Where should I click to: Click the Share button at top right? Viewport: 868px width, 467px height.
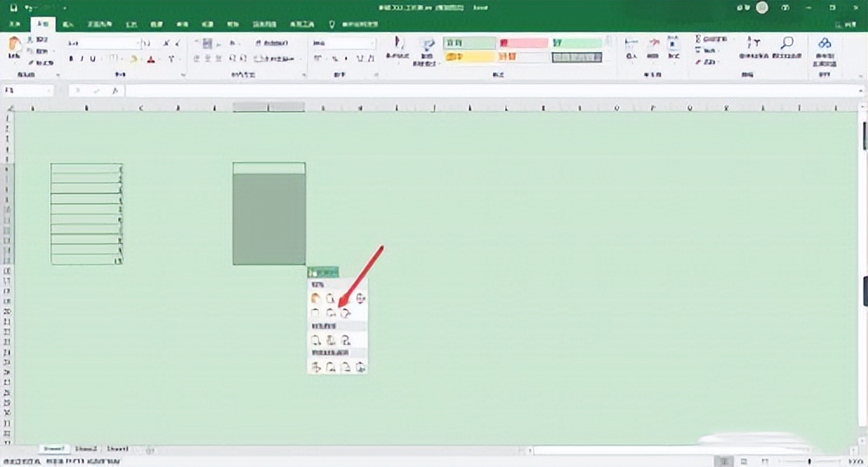click(x=845, y=24)
